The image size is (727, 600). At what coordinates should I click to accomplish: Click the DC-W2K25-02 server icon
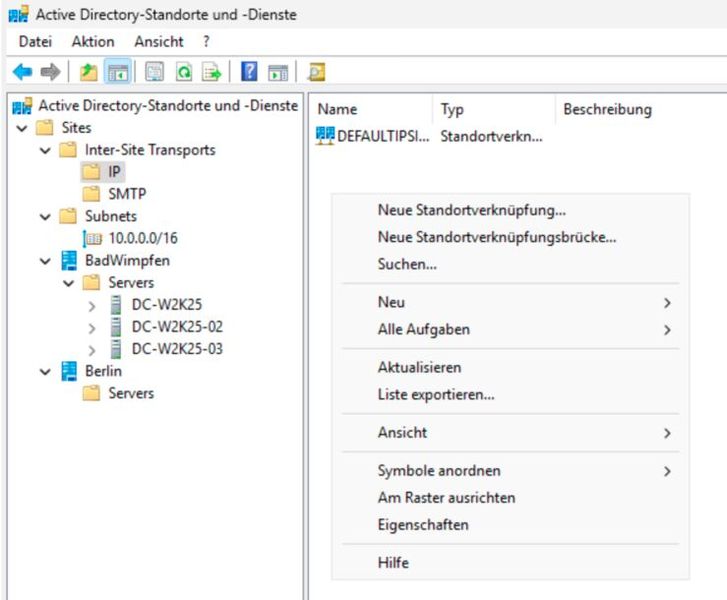(x=116, y=326)
